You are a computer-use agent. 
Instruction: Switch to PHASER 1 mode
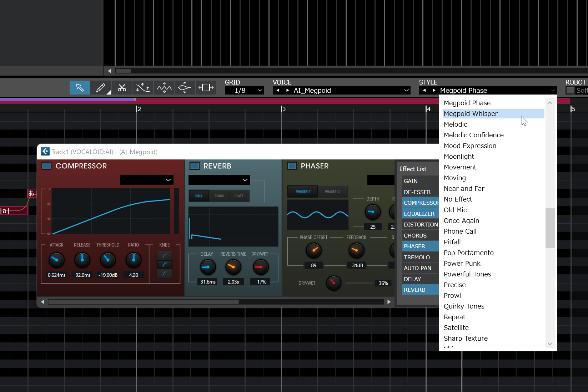pos(303,192)
